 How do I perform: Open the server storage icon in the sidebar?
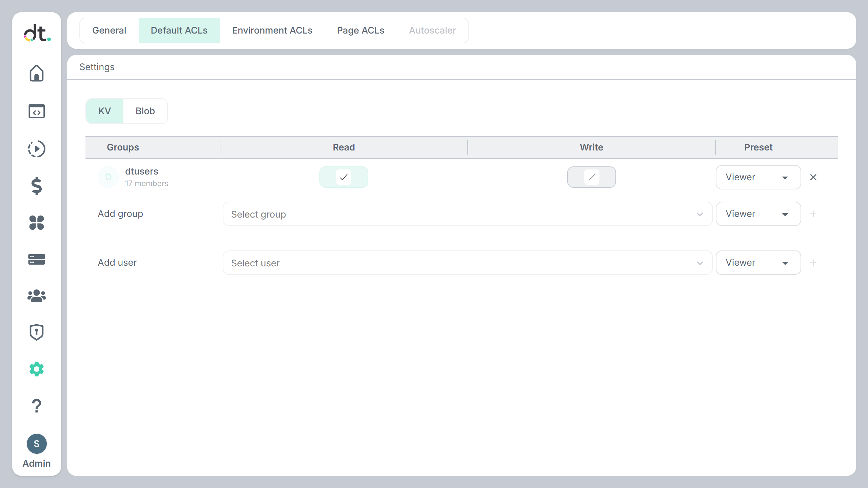click(37, 259)
